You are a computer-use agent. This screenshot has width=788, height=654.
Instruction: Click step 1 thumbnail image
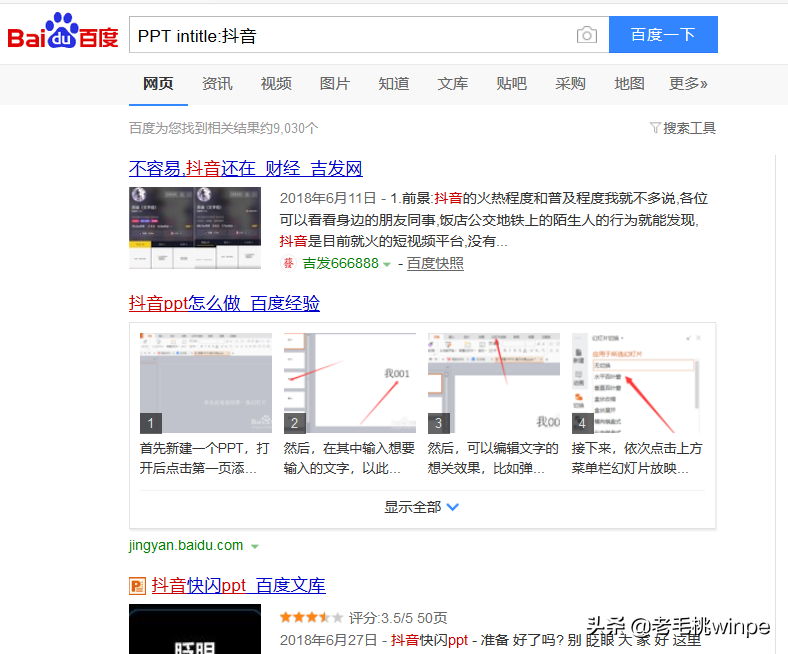click(206, 383)
